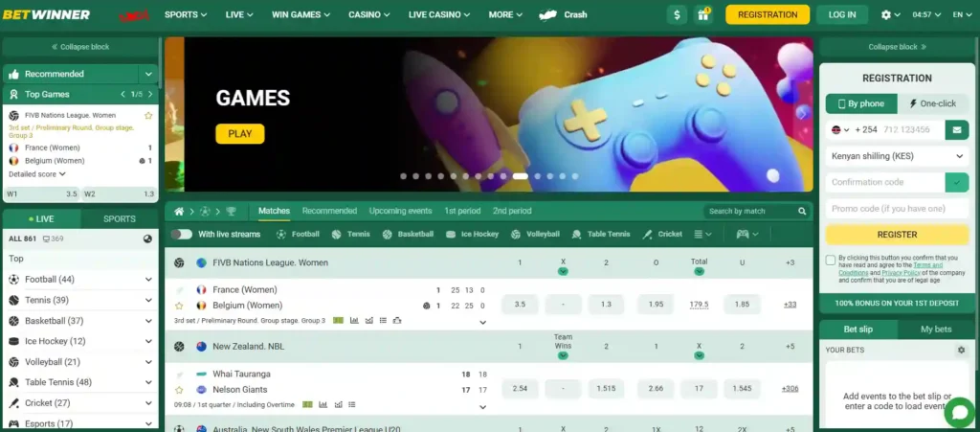Expand Detailed score in Top Games

[37, 174]
